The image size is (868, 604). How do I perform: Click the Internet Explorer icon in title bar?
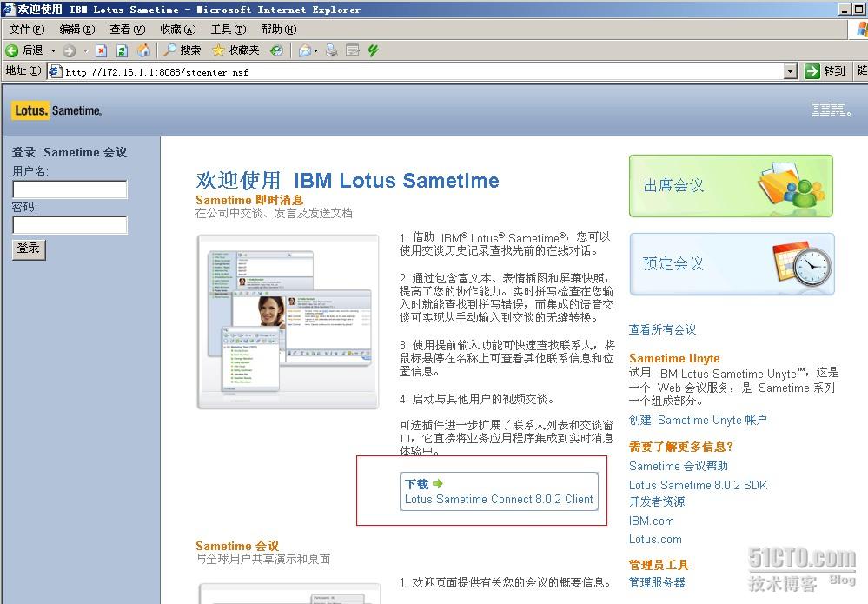click(9, 9)
